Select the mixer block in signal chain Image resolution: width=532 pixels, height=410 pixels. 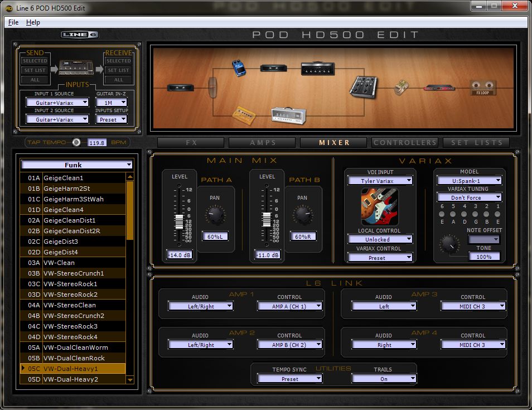pyautogui.click(x=364, y=87)
